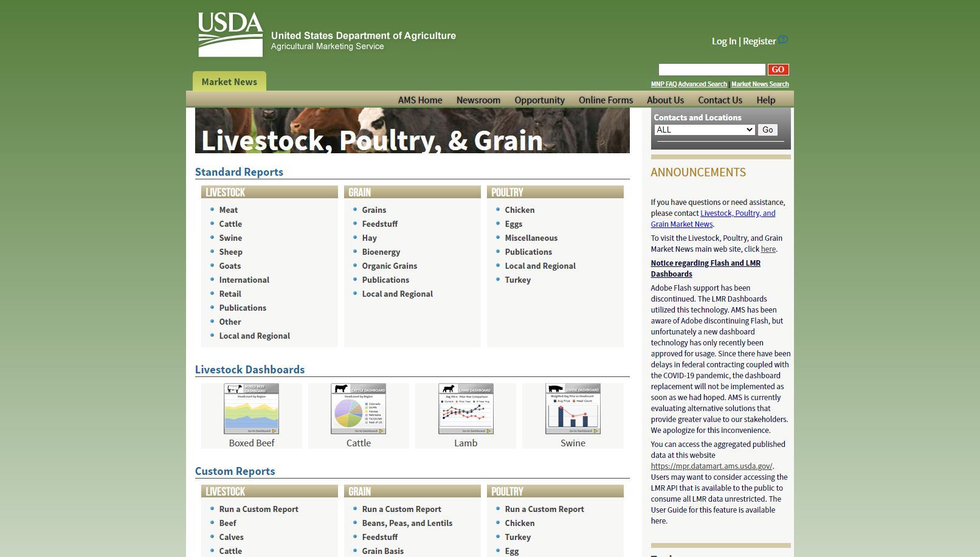Open Publications under Standard Reports Grain
The image size is (980, 557).
coord(385,280)
